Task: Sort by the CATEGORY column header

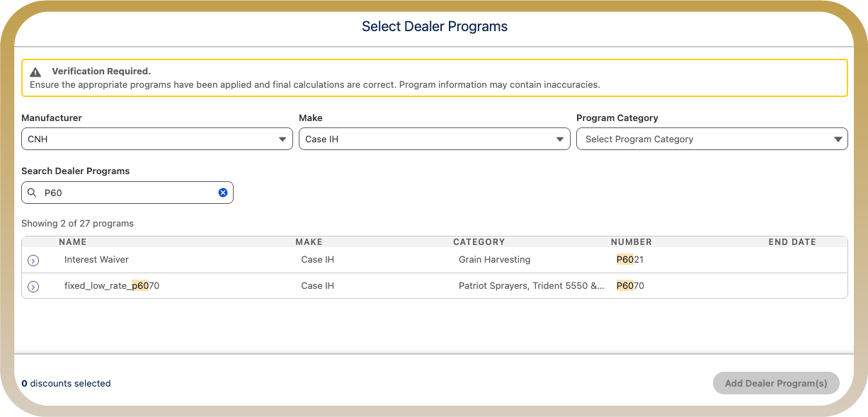Action: 479,242
